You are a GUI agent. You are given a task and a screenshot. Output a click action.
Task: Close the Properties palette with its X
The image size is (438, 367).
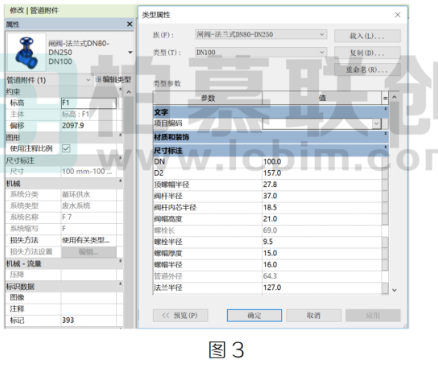coord(129,24)
